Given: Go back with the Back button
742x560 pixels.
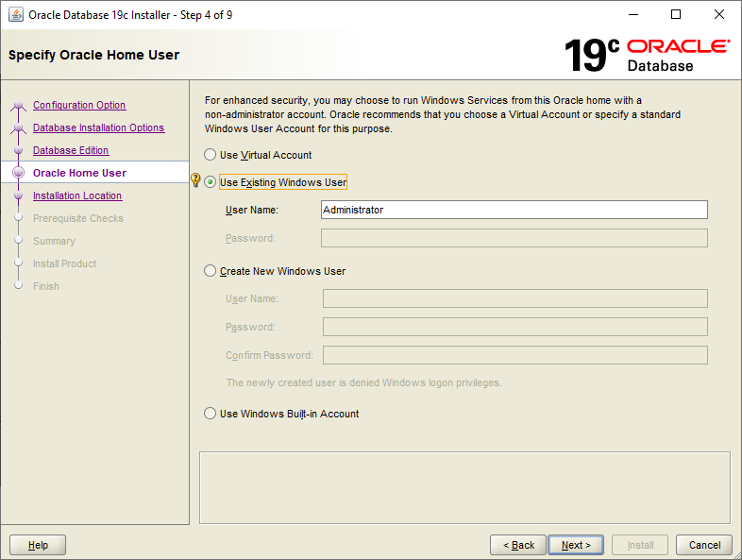Looking at the screenshot, I should pos(518,545).
